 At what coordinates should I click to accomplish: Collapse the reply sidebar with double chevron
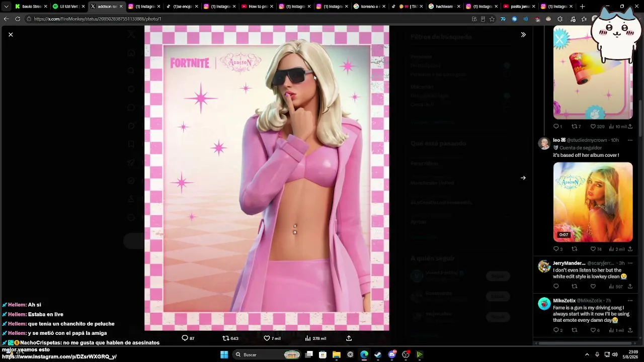tap(523, 35)
